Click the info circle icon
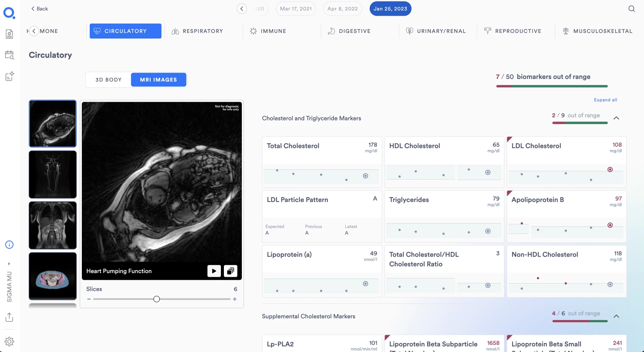644x352 pixels. [9, 245]
